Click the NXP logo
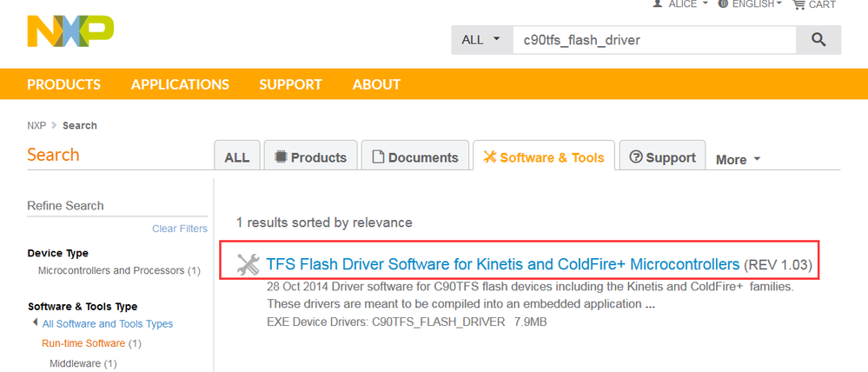868x372 pixels. click(70, 31)
